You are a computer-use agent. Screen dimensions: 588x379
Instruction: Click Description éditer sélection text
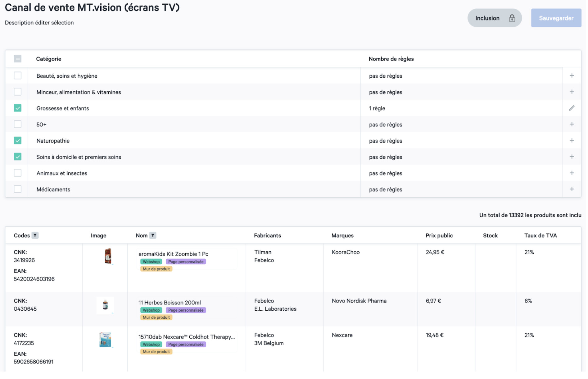point(39,22)
